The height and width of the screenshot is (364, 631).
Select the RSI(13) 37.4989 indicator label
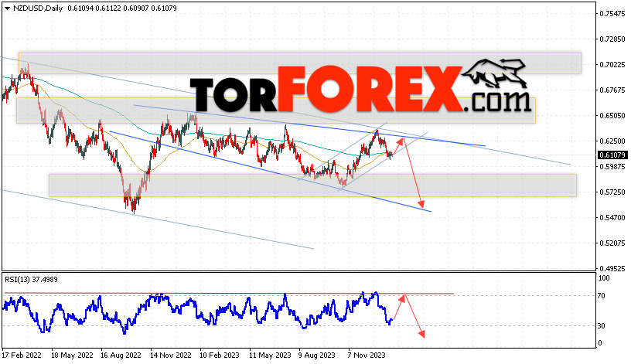[32, 280]
